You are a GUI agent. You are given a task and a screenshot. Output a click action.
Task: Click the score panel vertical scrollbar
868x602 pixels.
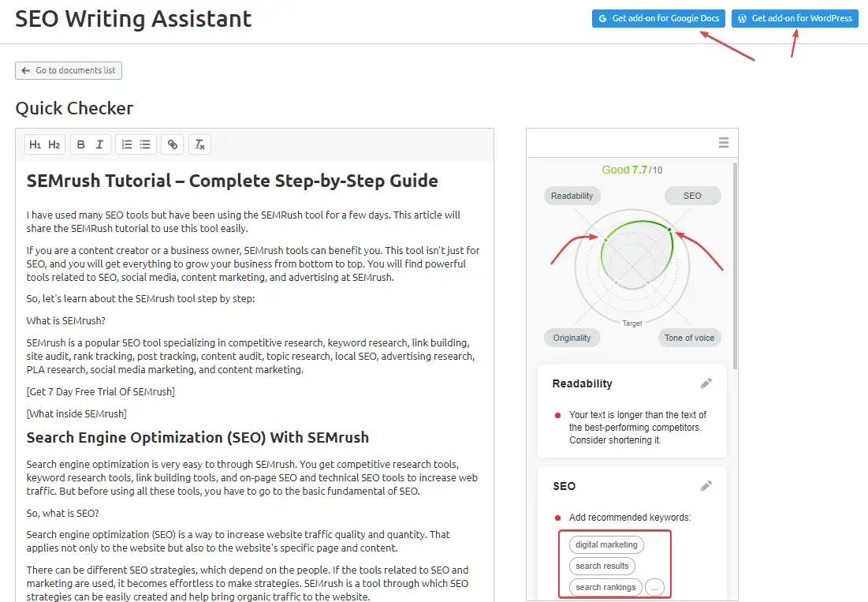735,266
